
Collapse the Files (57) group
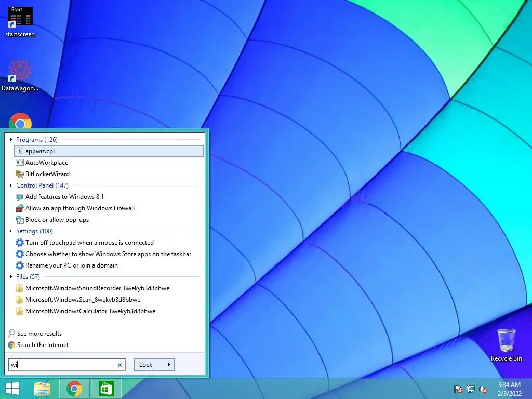pyautogui.click(x=11, y=277)
